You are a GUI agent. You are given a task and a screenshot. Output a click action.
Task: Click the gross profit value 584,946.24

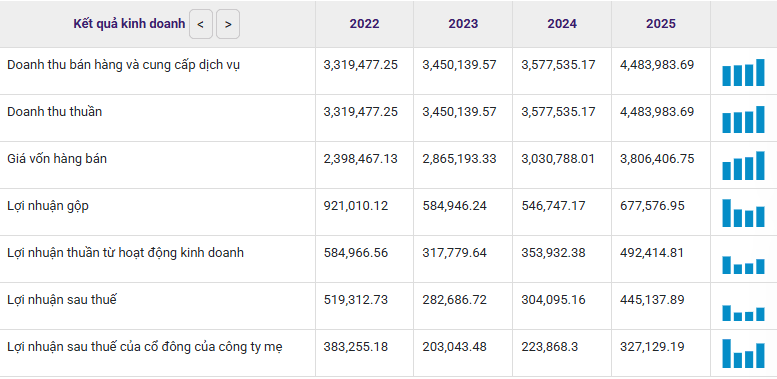coord(454,206)
